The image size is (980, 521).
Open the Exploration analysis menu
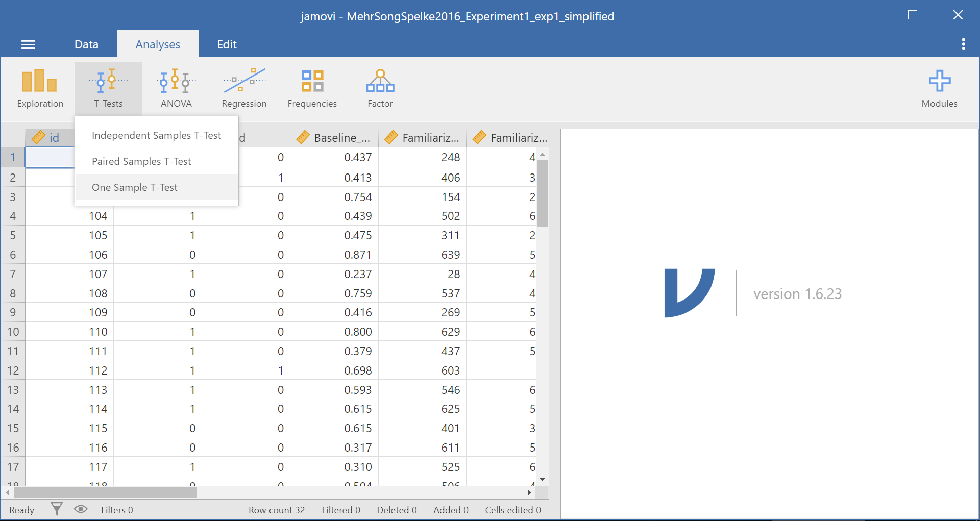coord(40,89)
